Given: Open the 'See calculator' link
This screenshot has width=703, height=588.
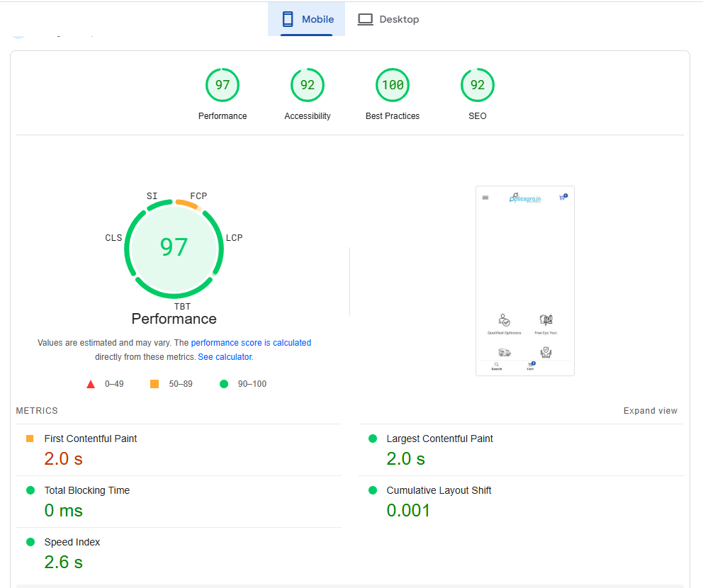Looking at the screenshot, I should click(x=225, y=357).
